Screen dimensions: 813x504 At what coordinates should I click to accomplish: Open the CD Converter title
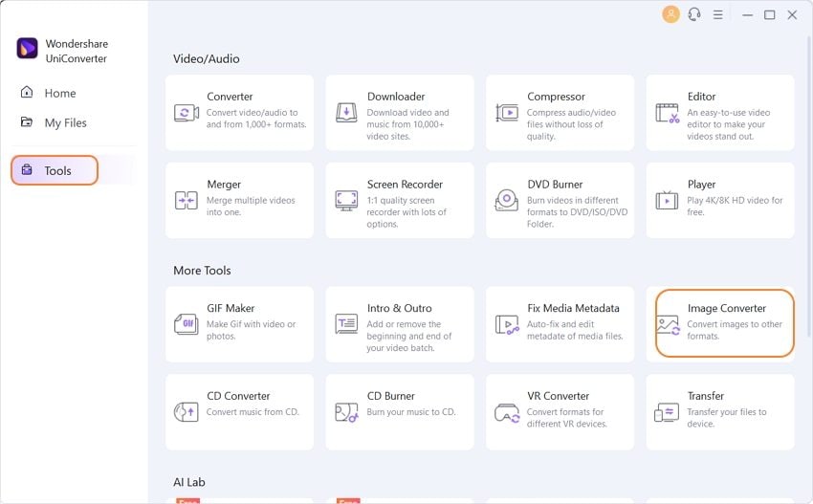click(x=238, y=396)
